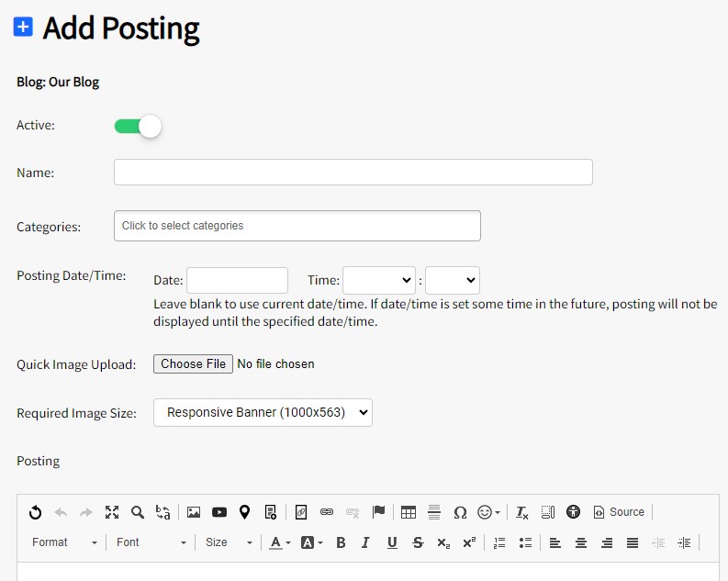Open Find with the magnifier icon
Image resolution: width=728 pixels, height=581 pixels.
coord(138,512)
